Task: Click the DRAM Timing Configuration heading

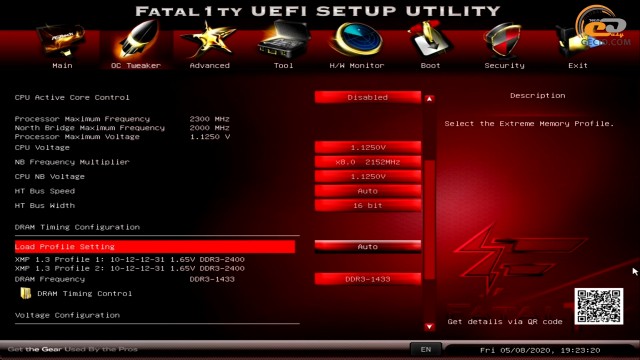Action: pyautogui.click(x=77, y=227)
